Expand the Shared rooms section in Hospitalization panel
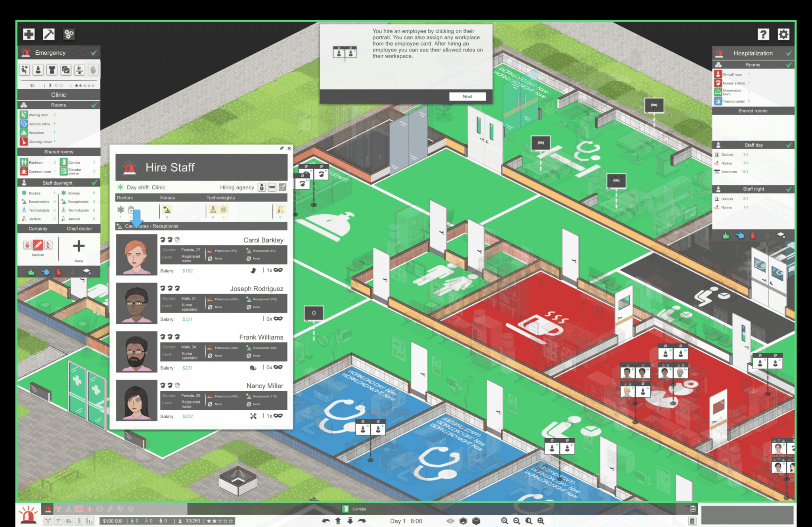The height and width of the screenshot is (527, 812). point(753,111)
